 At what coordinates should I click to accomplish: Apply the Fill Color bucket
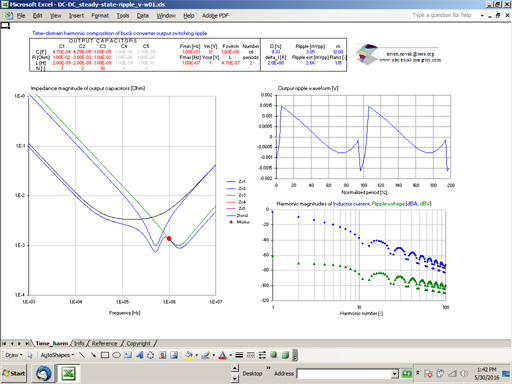point(189,355)
